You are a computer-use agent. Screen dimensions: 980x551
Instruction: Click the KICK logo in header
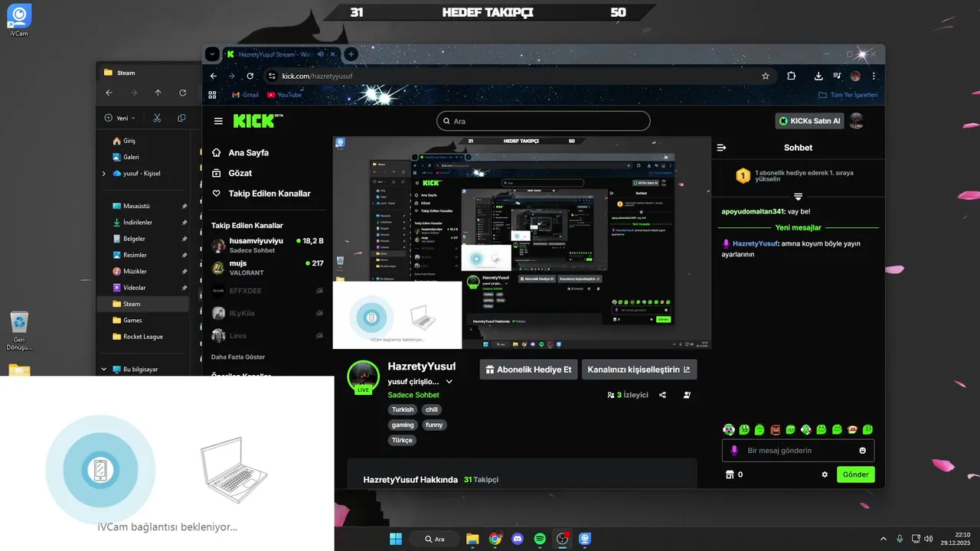click(257, 121)
